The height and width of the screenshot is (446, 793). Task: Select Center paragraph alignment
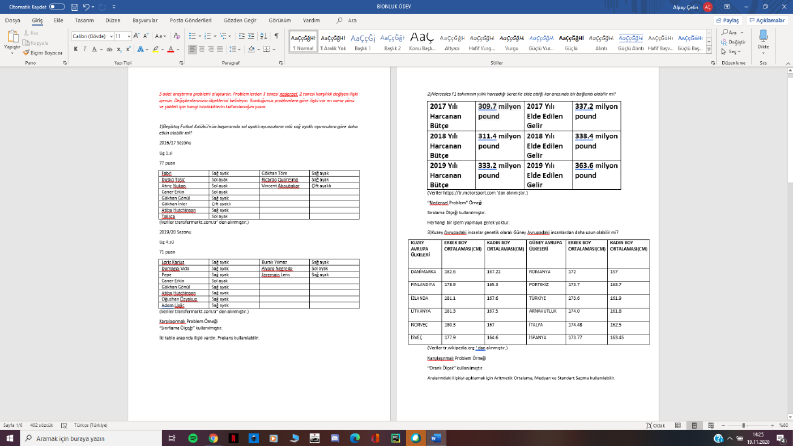coord(201,49)
